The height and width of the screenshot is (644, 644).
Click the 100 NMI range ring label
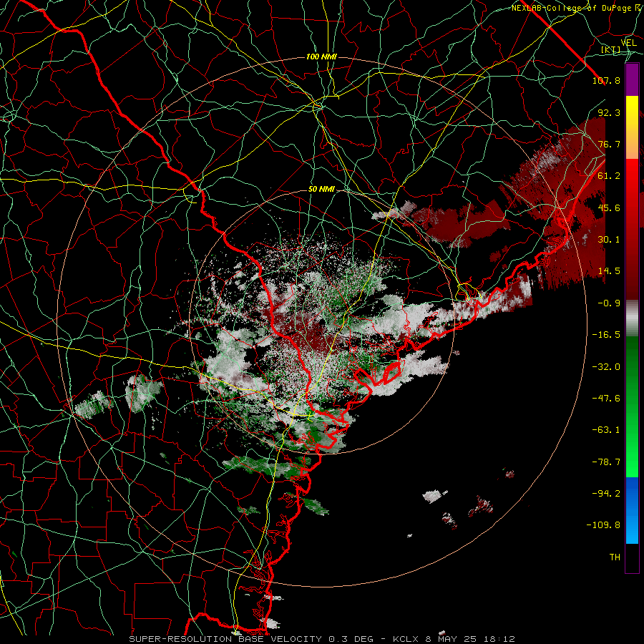(321, 57)
